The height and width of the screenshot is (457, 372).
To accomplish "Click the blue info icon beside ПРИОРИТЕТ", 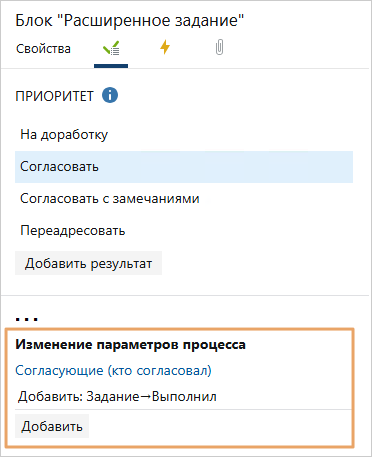I will tap(110, 95).
